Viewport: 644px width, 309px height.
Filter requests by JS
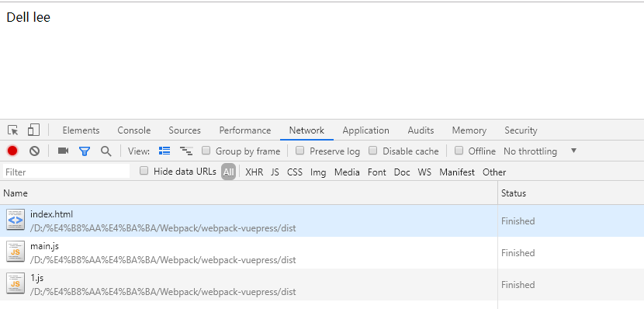[275, 172]
